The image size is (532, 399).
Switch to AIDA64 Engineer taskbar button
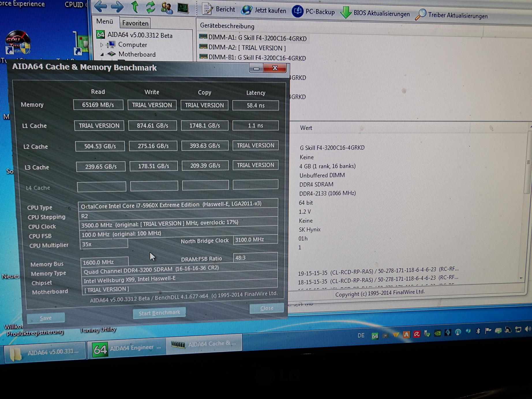pos(127,348)
